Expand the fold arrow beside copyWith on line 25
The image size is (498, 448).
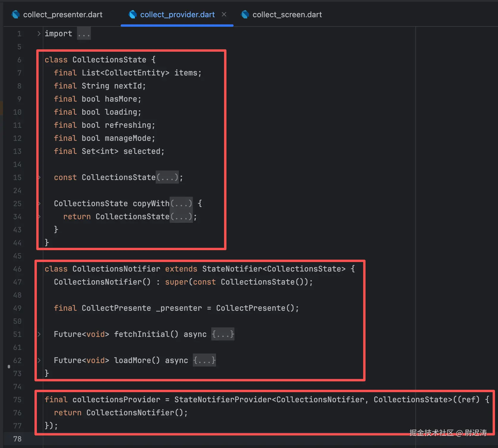click(x=39, y=204)
